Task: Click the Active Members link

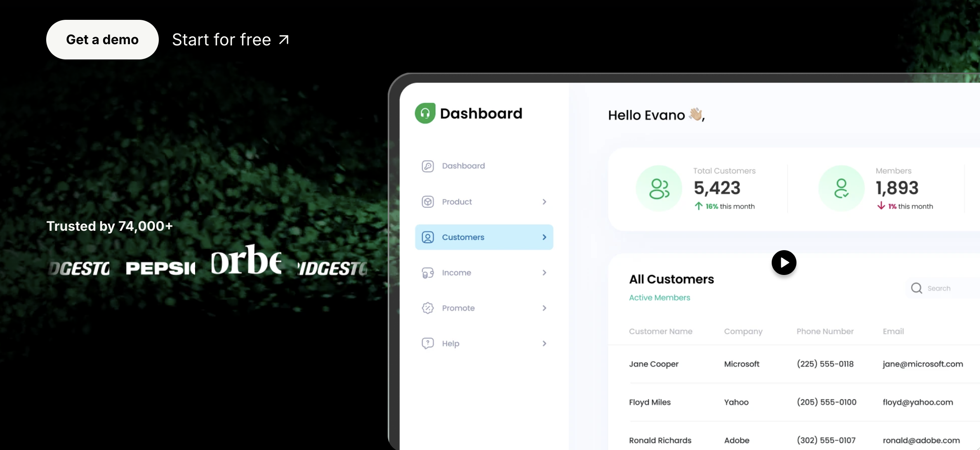Action: point(659,298)
